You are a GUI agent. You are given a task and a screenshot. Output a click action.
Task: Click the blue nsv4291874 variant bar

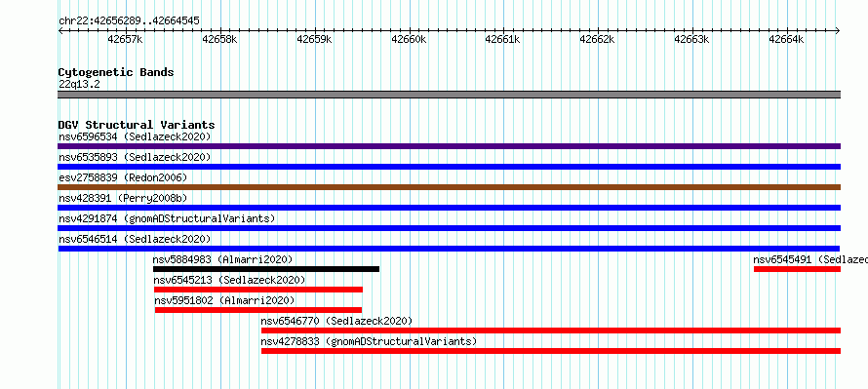coord(449,228)
